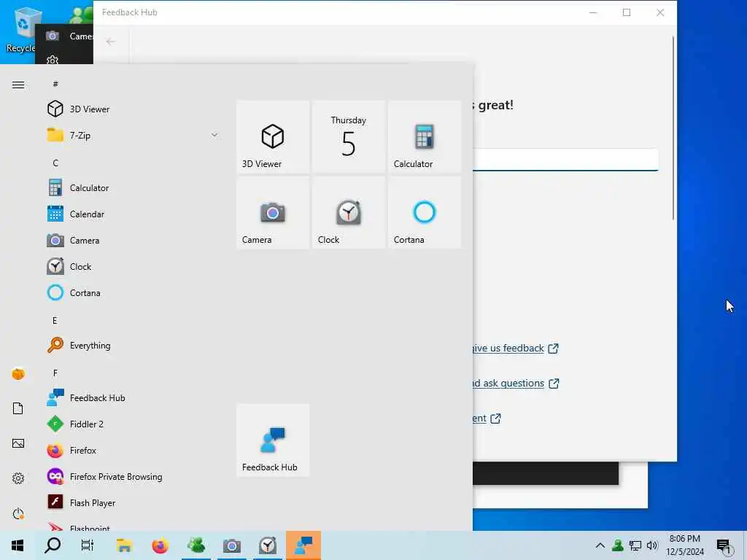The height and width of the screenshot is (560, 747).
Task: Open Documents from Start sidebar
Action: pos(18,408)
